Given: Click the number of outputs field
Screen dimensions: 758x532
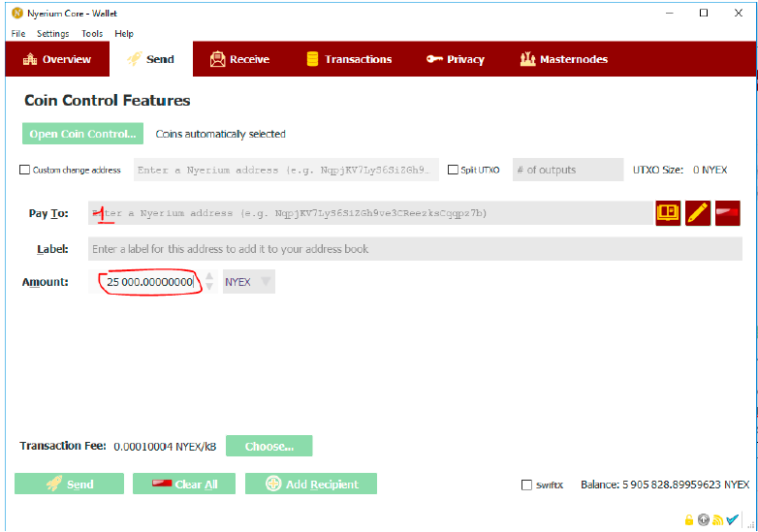Looking at the screenshot, I should point(568,170).
